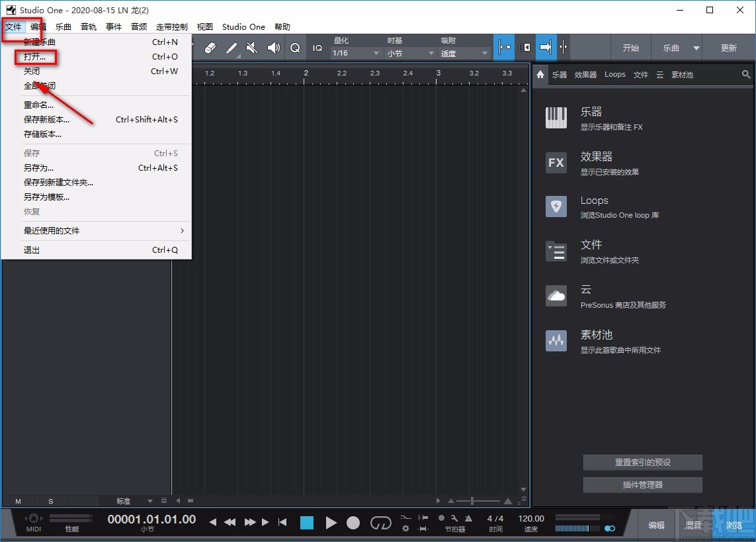
Task: Select 另存为... in the file menu
Action: 97,168
